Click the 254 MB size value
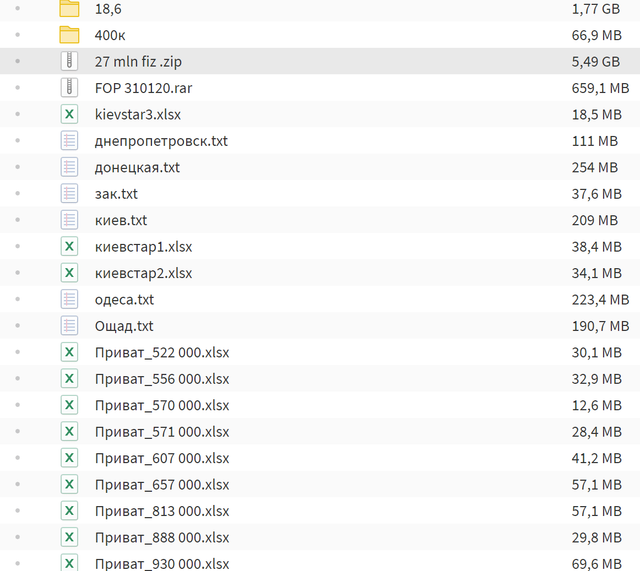The height and width of the screenshot is (571, 640). [595, 168]
